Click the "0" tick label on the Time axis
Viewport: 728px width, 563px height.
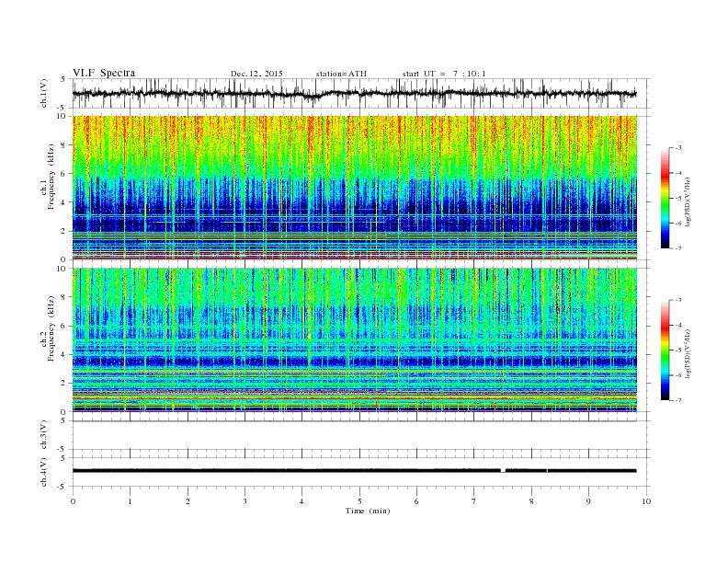point(73,501)
